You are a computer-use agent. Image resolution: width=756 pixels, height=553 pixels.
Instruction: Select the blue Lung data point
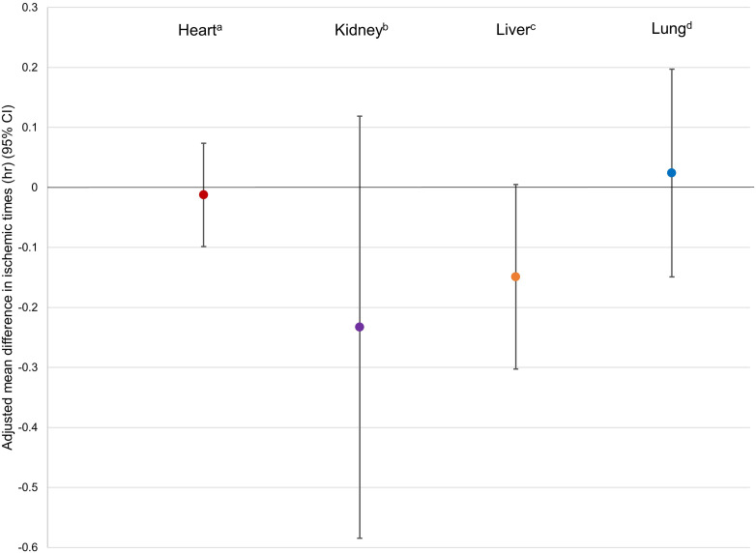[x=672, y=173]
